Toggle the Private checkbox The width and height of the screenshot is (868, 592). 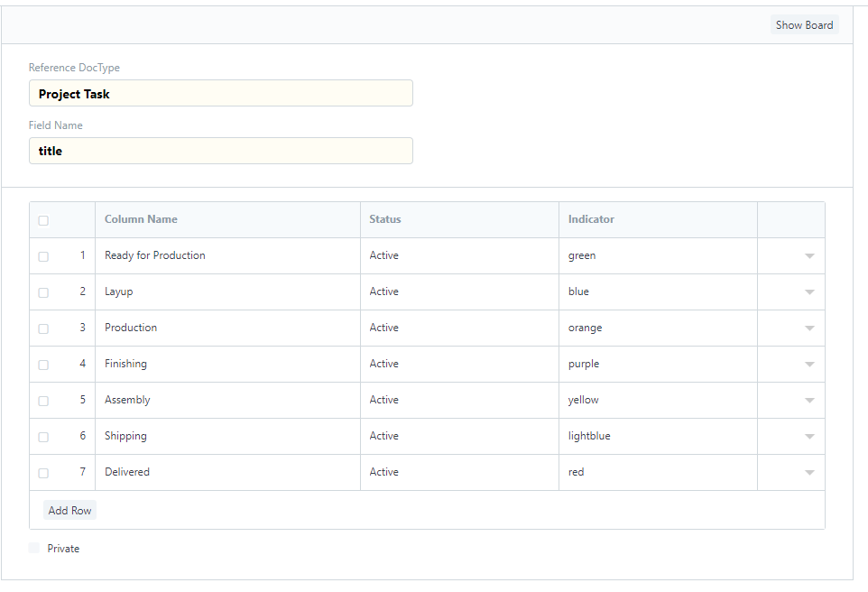click(x=33, y=548)
